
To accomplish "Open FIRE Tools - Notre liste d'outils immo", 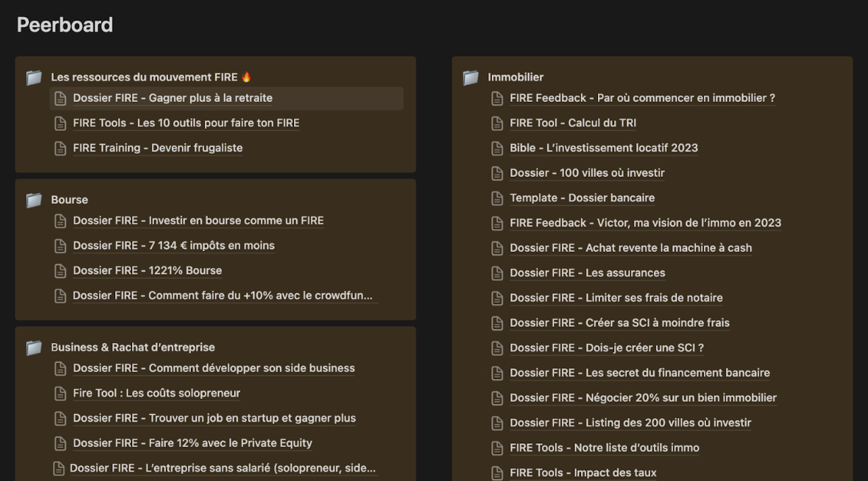I will pyautogui.click(x=604, y=448).
